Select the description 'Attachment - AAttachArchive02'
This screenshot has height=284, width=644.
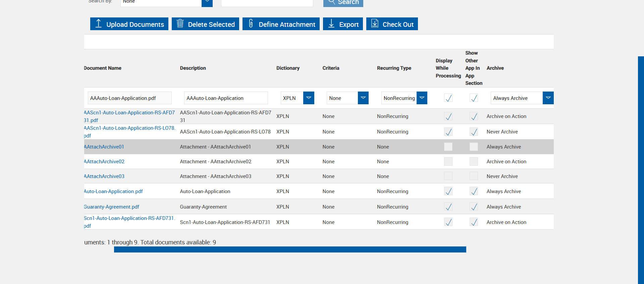[216, 162]
